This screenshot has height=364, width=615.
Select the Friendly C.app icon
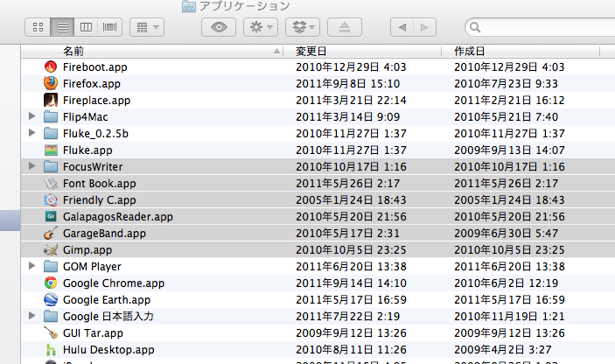pos(51,199)
